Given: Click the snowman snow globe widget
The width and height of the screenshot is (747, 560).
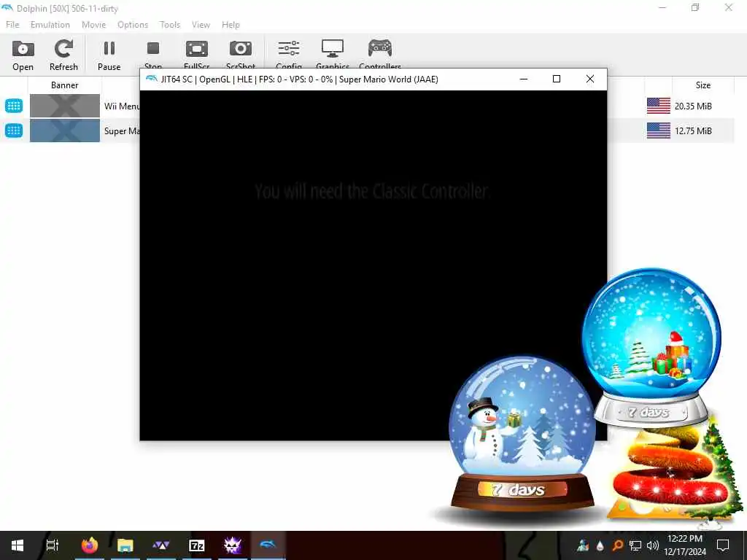Looking at the screenshot, I should tap(522, 432).
